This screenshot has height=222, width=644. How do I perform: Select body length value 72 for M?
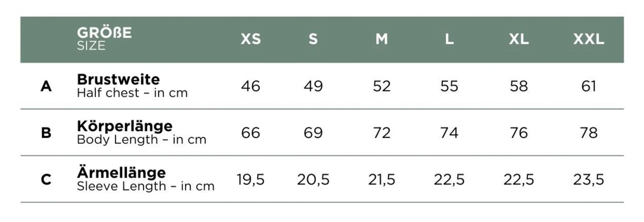pyautogui.click(x=381, y=133)
